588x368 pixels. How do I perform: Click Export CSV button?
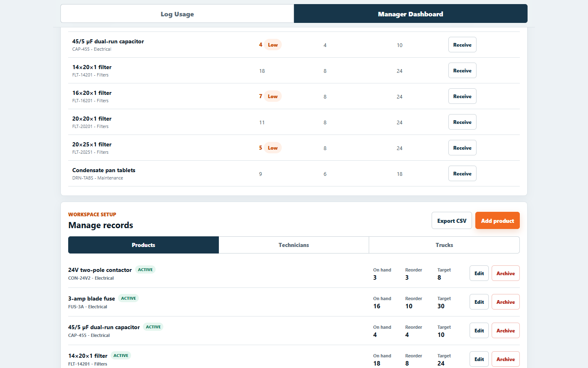point(452,221)
